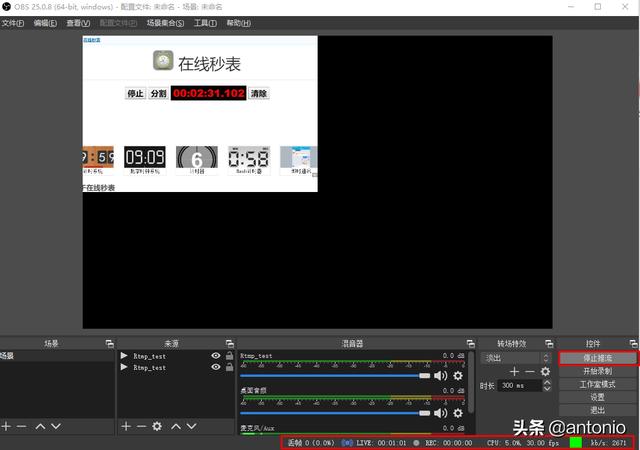Open the 工具 menu

[205, 23]
